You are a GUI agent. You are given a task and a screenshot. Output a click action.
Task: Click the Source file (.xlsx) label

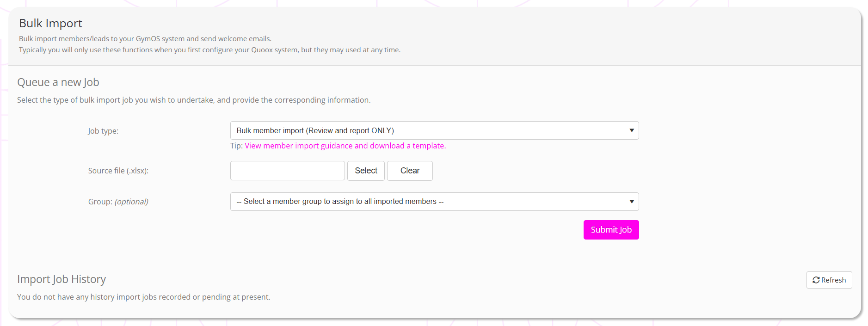click(x=118, y=171)
